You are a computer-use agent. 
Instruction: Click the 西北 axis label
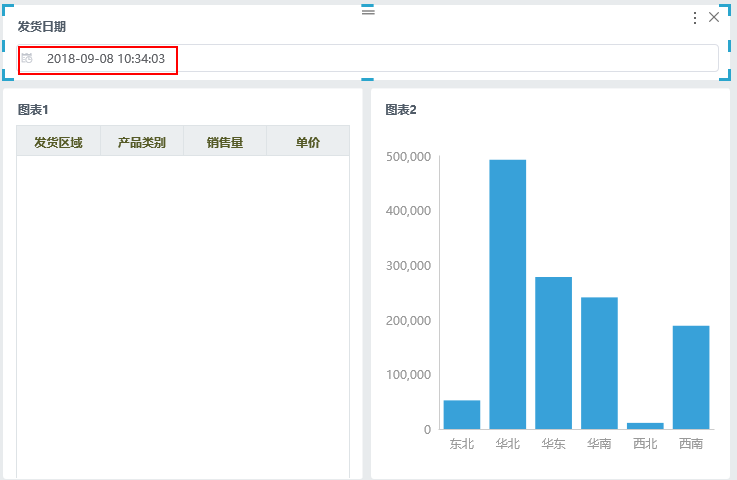point(645,443)
